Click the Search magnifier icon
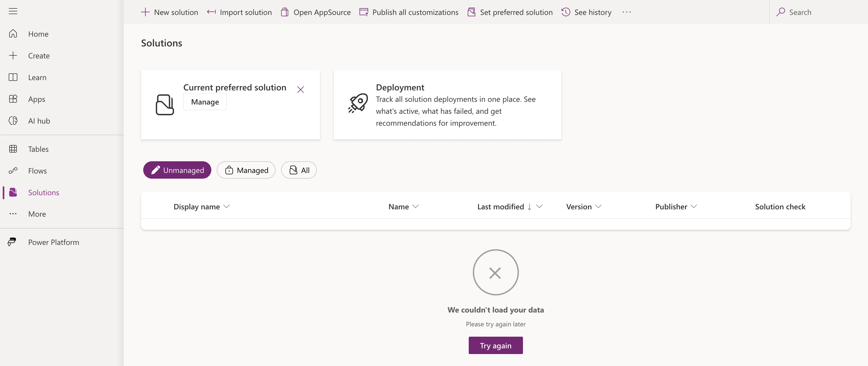Viewport: 868px width, 366px height. (781, 12)
